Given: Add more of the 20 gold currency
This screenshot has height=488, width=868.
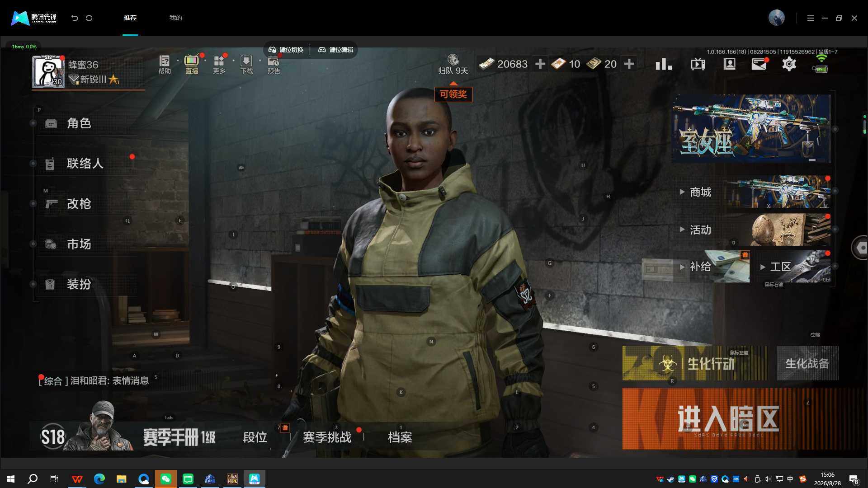Looking at the screenshot, I should [x=629, y=64].
